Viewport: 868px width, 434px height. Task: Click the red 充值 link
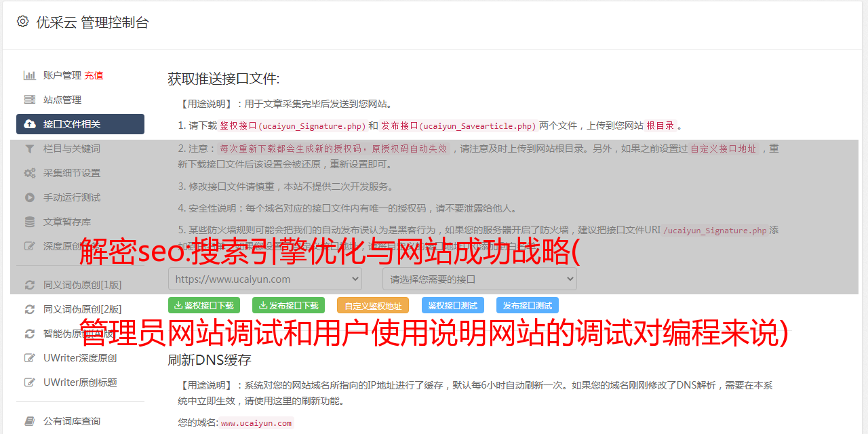[x=94, y=75]
